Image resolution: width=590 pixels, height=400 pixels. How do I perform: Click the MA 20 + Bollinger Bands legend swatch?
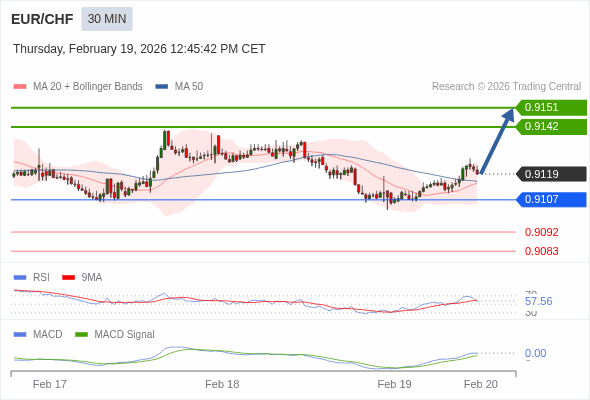[20, 87]
